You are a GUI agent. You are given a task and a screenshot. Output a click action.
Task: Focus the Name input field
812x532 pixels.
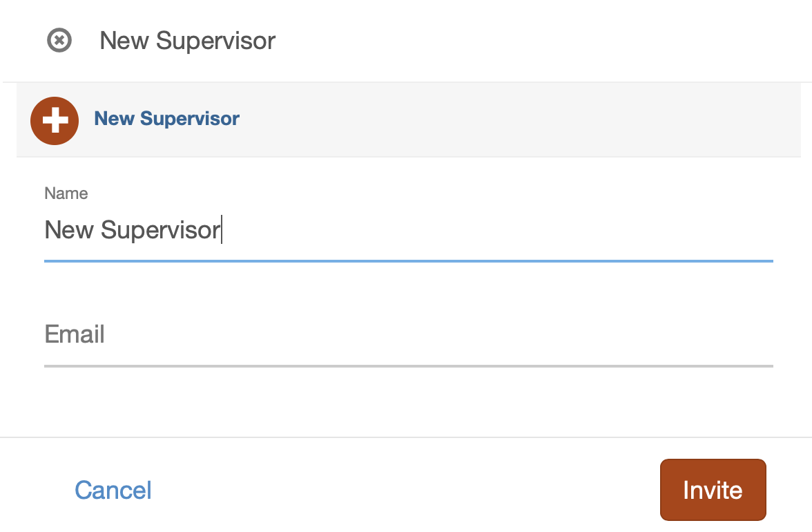pos(409,229)
